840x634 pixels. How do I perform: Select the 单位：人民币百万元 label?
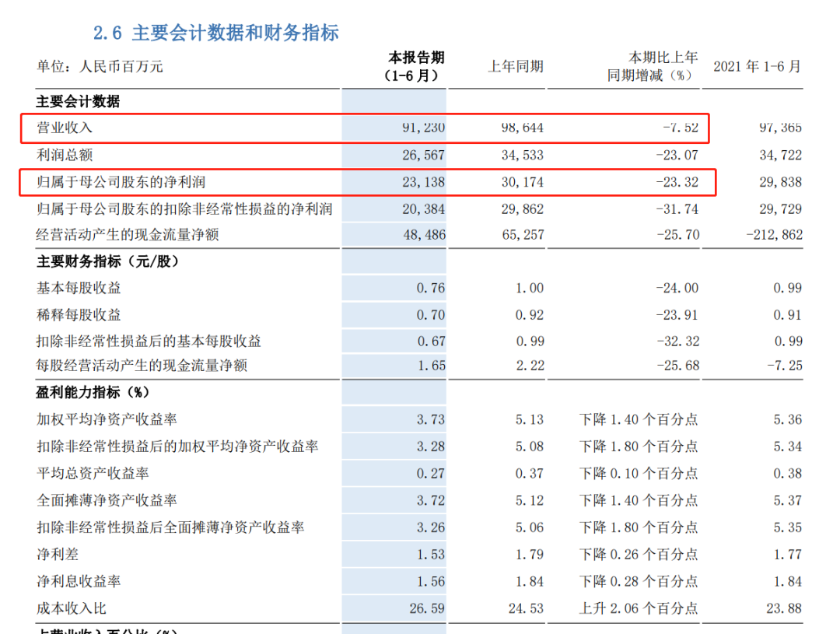tap(100, 66)
